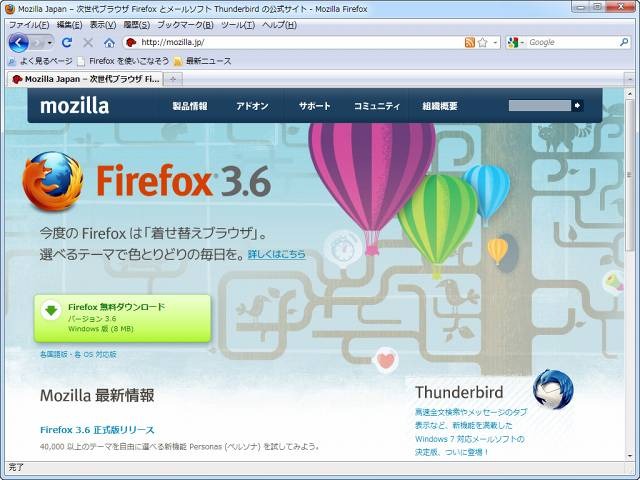Select the Mozilla Japan browser tab

pyautogui.click(x=85, y=79)
